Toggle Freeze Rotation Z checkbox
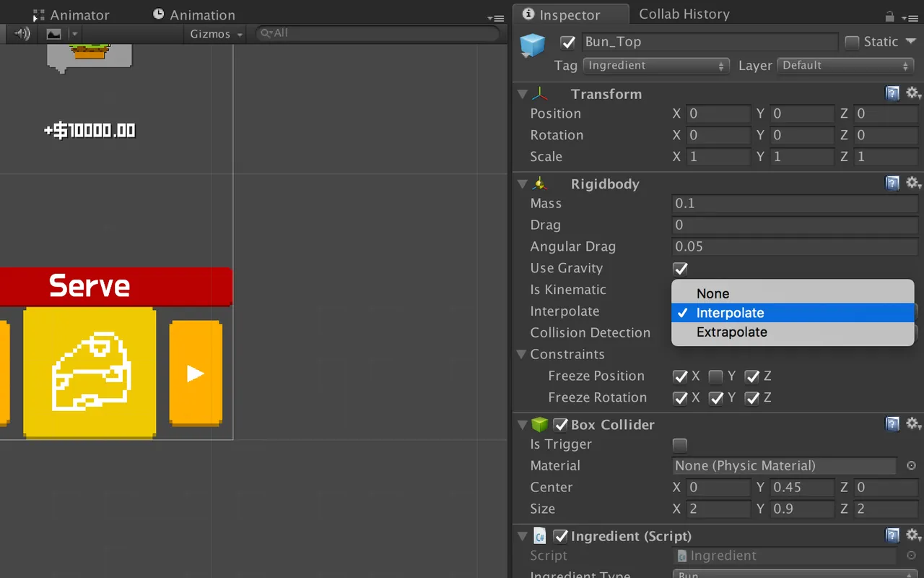Image resolution: width=924 pixels, height=578 pixels. (752, 398)
